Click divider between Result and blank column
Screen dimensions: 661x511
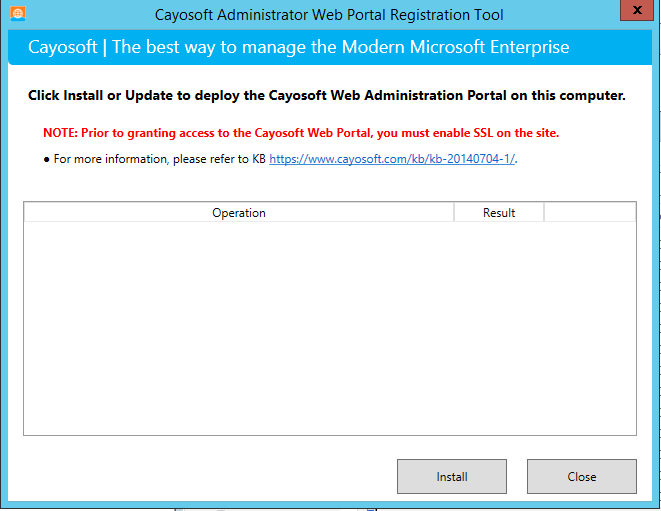(544, 212)
